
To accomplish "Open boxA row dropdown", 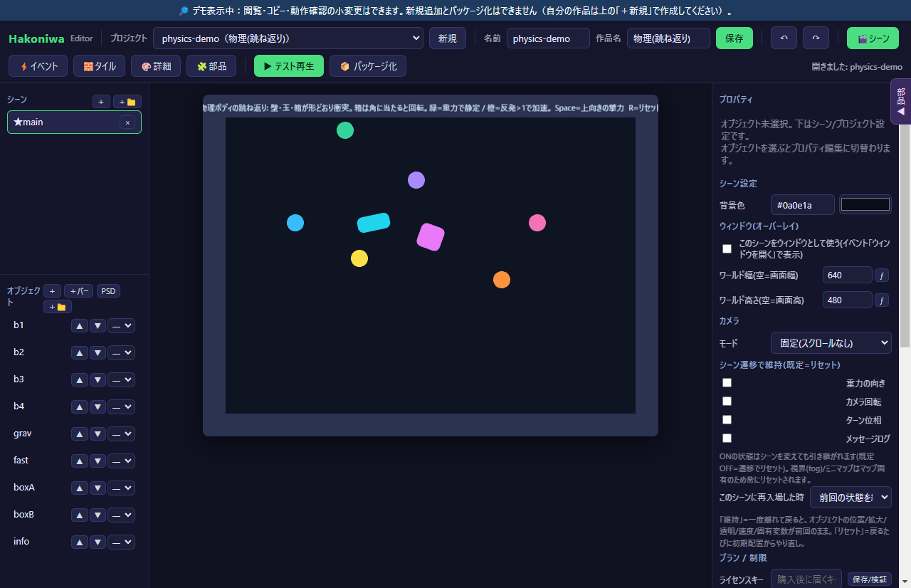I will tap(121, 488).
